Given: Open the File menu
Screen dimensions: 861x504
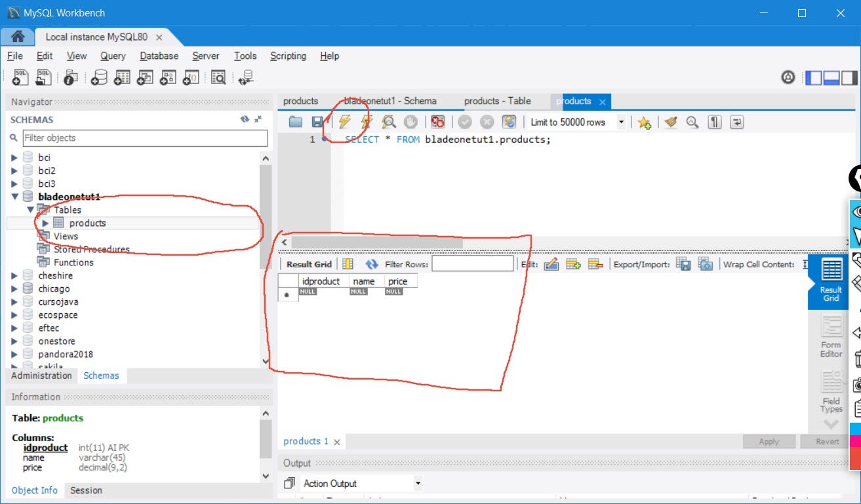Looking at the screenshot, I should coord(14,56).
